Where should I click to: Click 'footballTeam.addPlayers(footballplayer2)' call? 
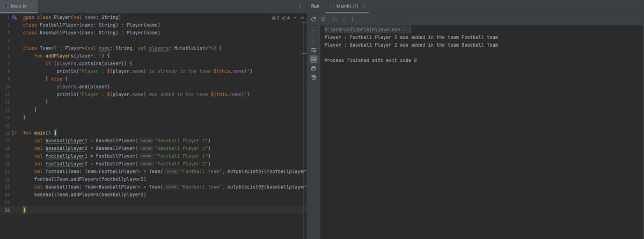[x=90, y=179]
